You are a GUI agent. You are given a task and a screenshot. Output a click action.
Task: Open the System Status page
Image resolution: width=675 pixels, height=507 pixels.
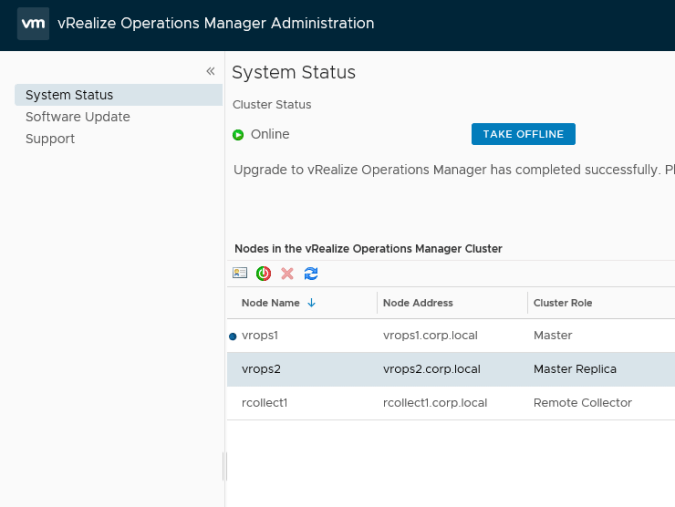click(69, 95)
